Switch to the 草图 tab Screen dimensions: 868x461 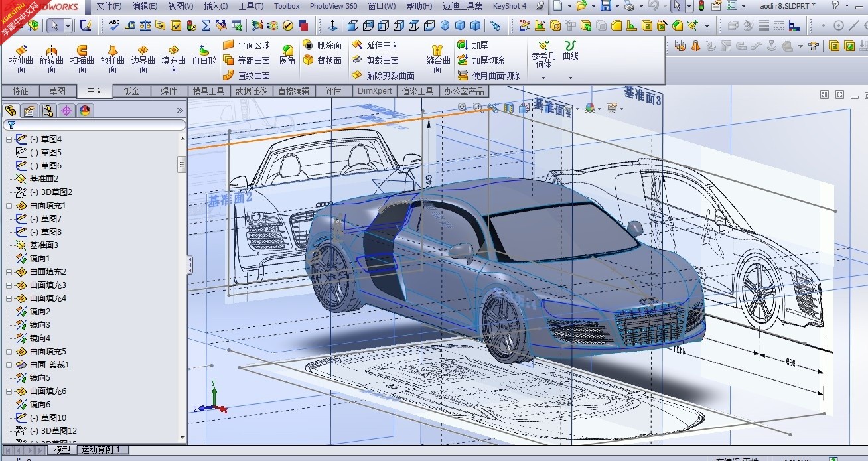(x=58, y=91)
